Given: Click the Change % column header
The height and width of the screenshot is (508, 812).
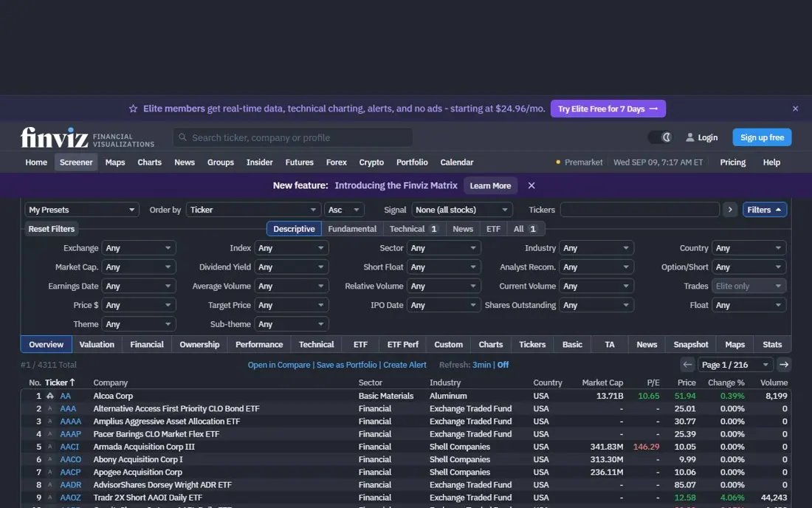Looking at the screenshot, I should tap(726, 382).
